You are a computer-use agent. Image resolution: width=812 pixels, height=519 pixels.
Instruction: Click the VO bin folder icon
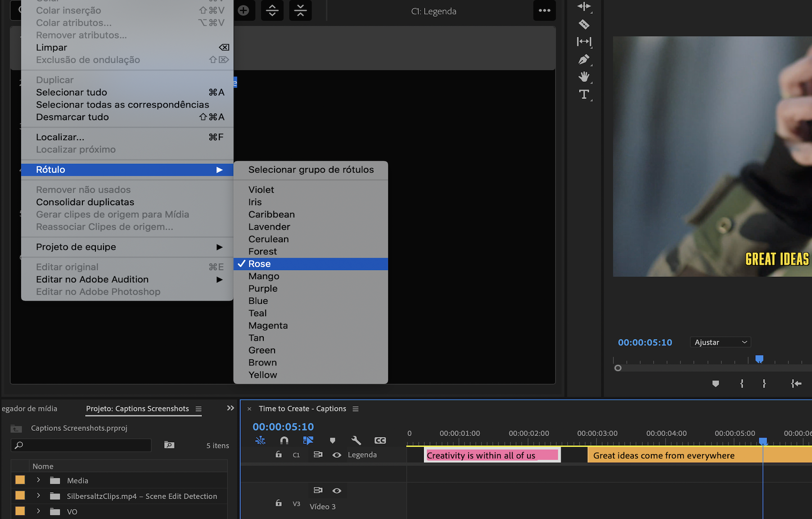pyautogui.click(x=55, y=511)
